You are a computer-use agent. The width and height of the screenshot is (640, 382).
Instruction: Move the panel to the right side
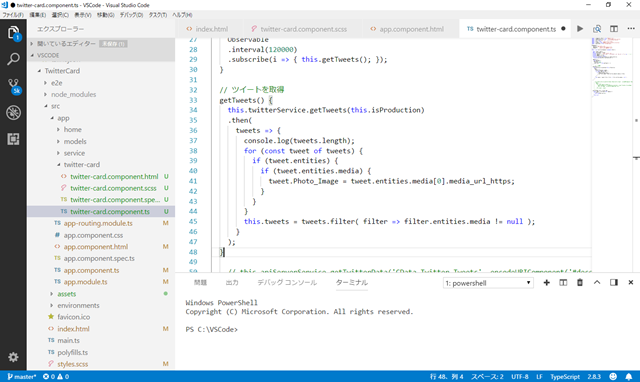click(x=613, y=282)
